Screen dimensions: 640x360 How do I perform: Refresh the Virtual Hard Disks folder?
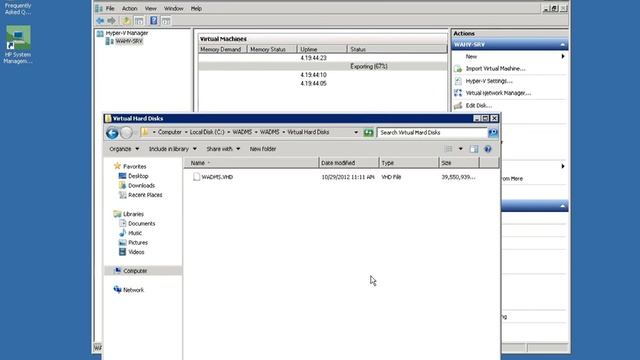click(368, 133)
